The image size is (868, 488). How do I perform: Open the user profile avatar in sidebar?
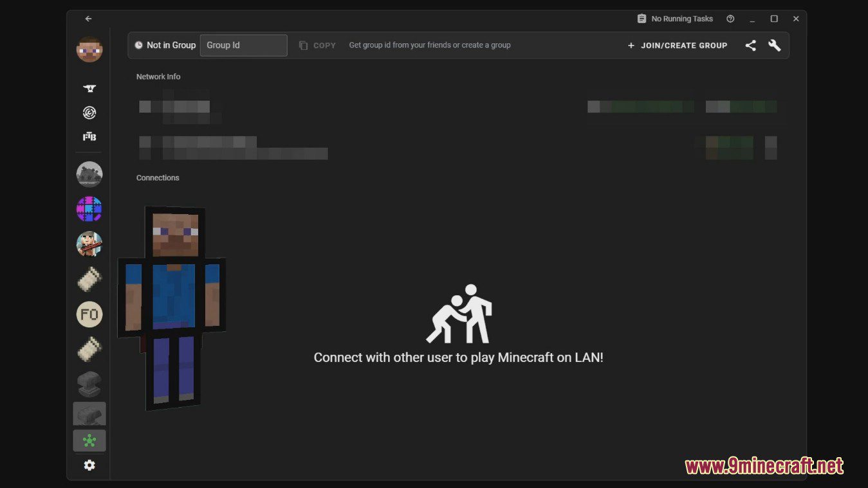pos(89,50)
